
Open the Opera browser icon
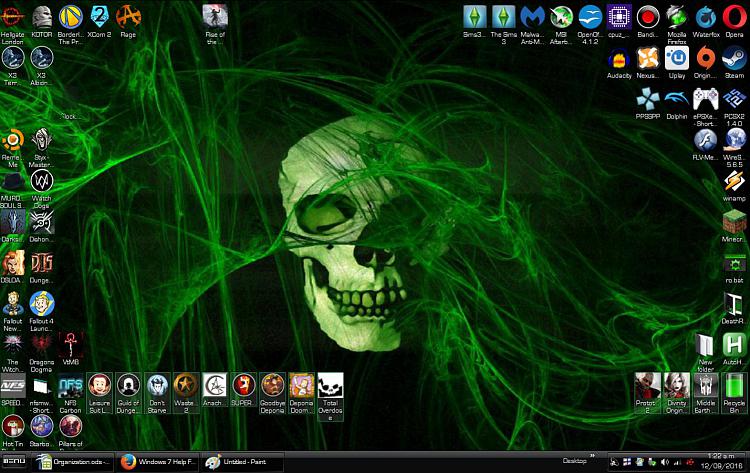tap(734, 21)
